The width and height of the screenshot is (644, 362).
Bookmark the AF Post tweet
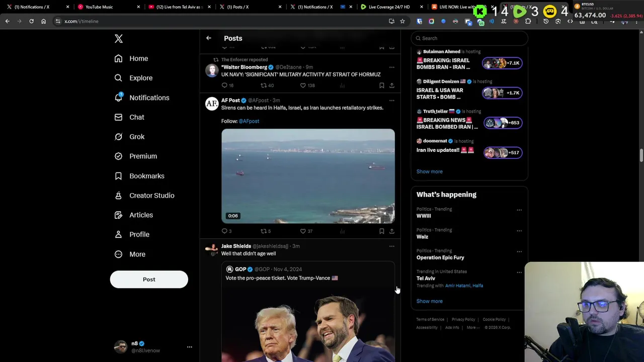point(382,231)
